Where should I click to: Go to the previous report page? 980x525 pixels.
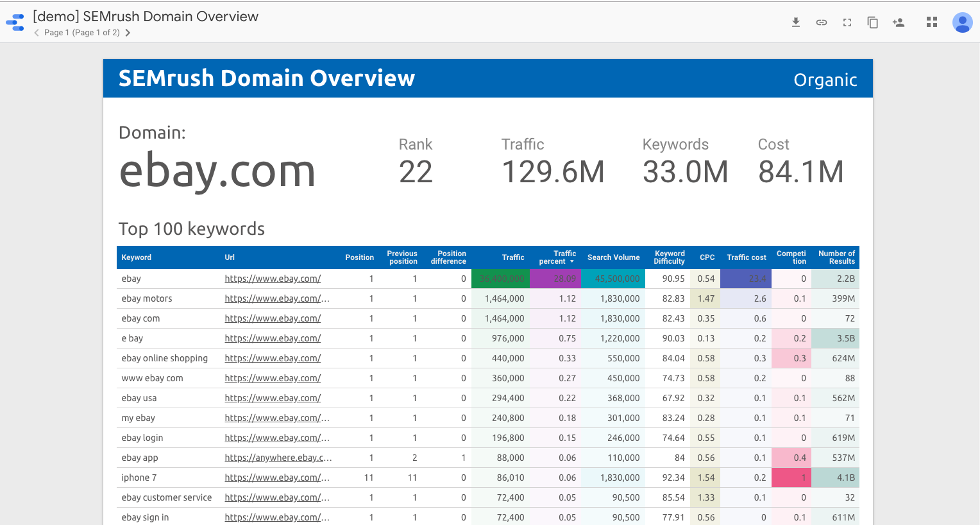37,33
